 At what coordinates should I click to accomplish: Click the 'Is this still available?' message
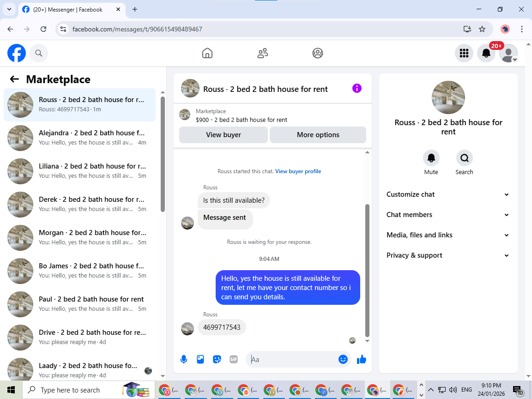pyautogui.click(x=234, y=200)
